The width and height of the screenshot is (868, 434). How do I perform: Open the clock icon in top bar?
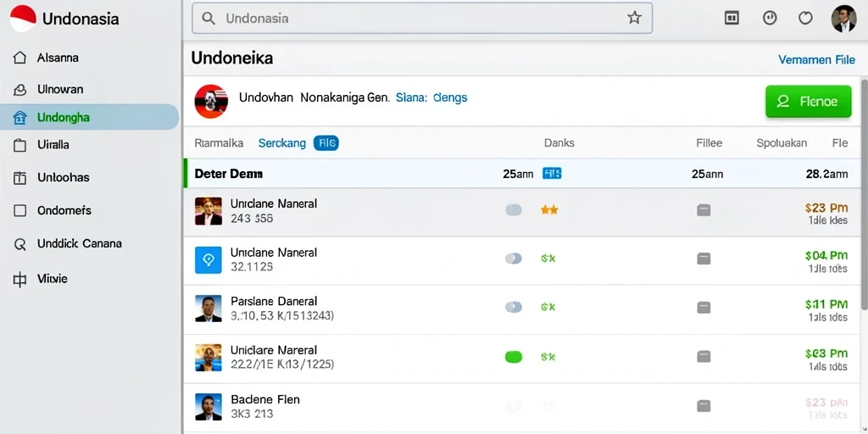(x=770, y=19)
